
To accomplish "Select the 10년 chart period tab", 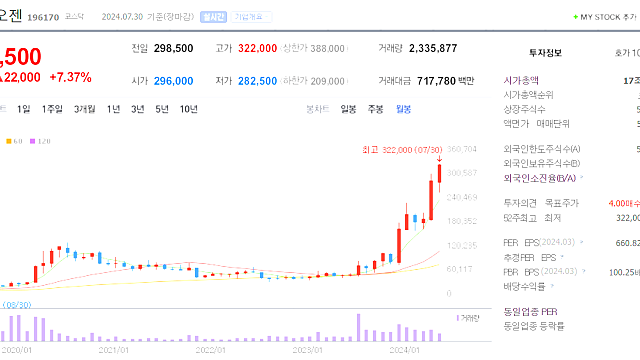I will 189,109.
